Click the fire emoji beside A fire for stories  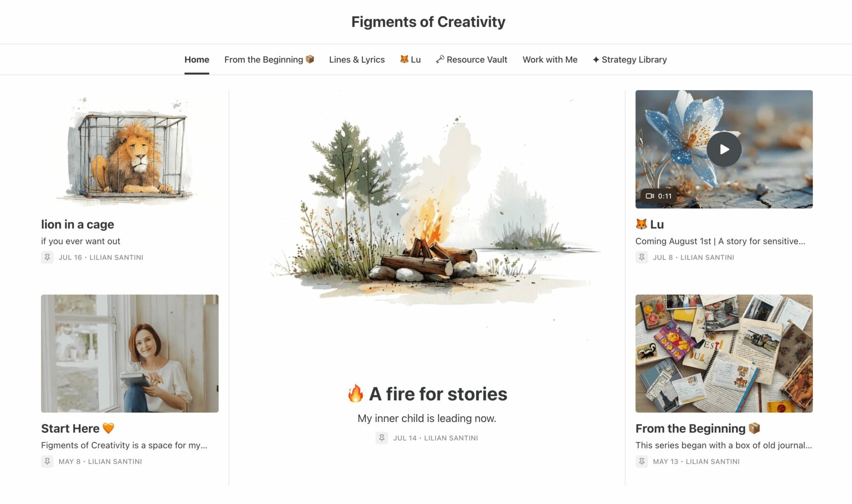pyautogui.click(x=356, y=394)
